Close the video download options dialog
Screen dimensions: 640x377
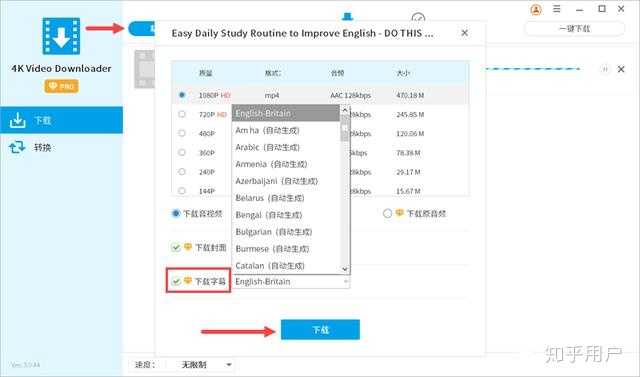[x=464, y=33]
